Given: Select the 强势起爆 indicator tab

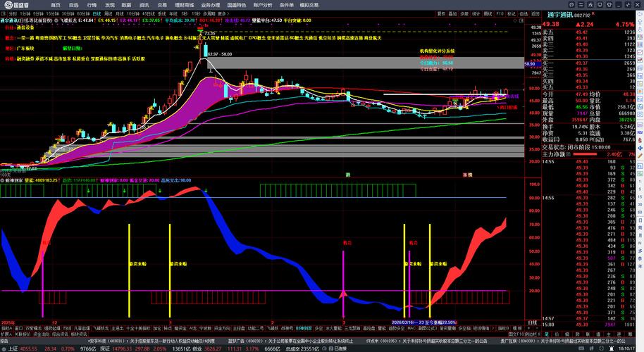Looking at the screenshot, I should click(52, 328).
